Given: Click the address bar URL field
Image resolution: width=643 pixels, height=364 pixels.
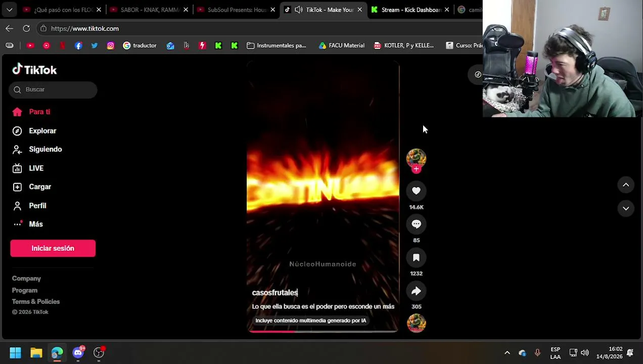Looking at the screenshot, I should (258, 28).
